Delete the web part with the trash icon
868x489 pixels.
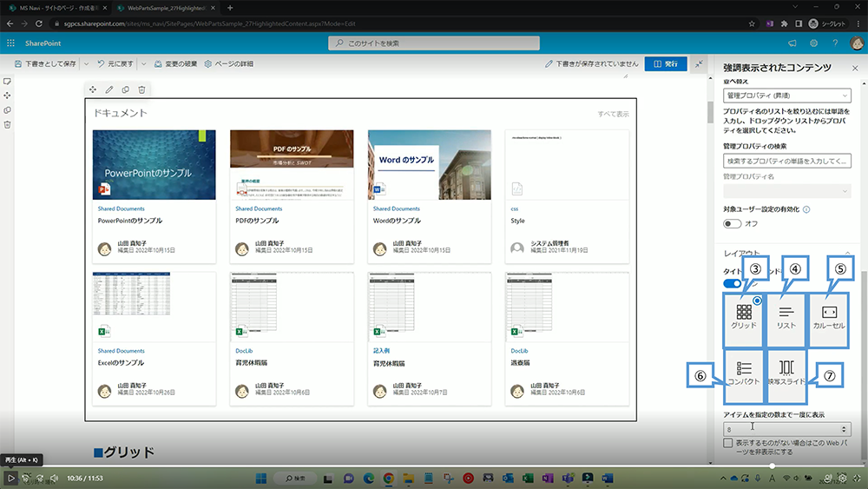(x=141, y=89)
